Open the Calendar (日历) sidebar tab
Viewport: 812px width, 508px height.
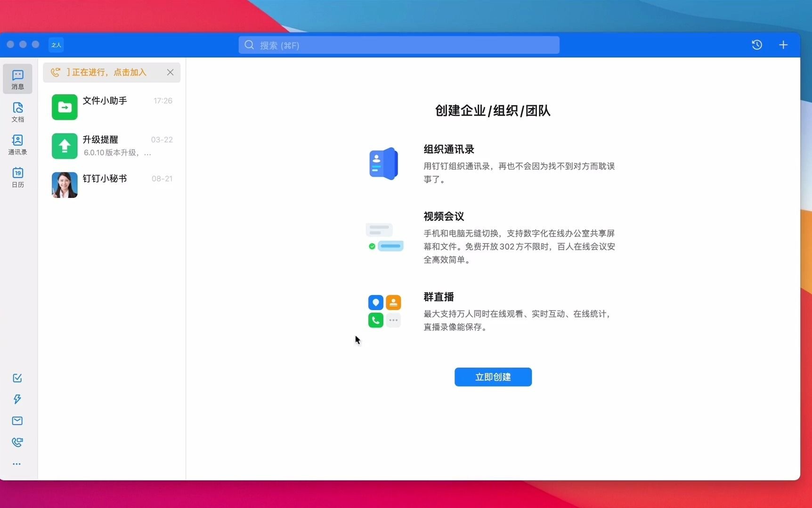pyautogui.click(x=17, y=177)
